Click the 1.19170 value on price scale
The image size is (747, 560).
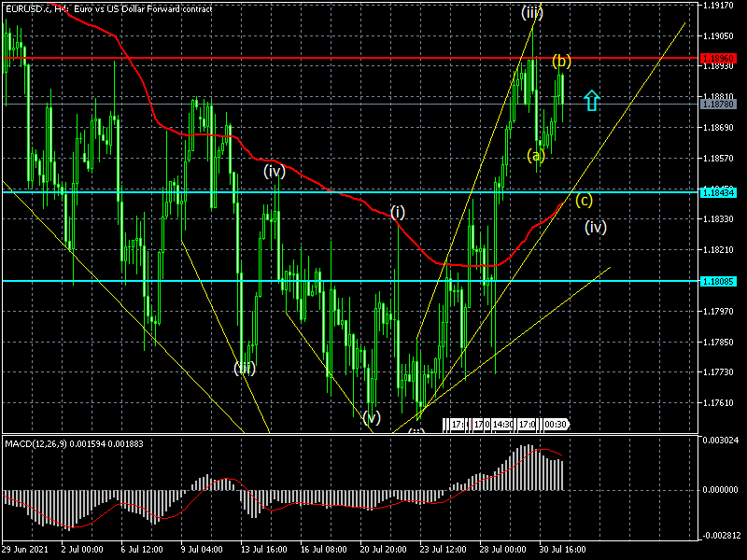tap(720, 6)
